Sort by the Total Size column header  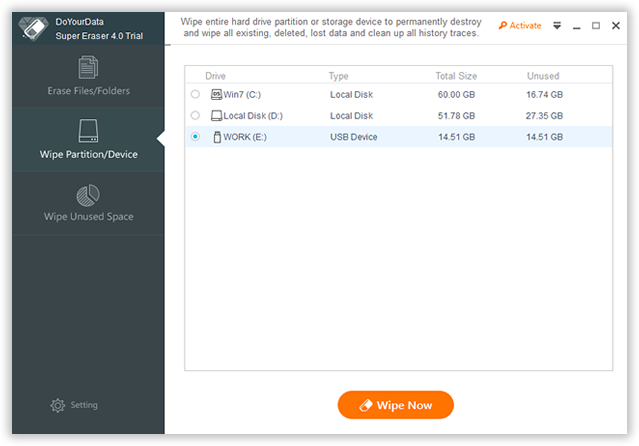tap(456, 76)
